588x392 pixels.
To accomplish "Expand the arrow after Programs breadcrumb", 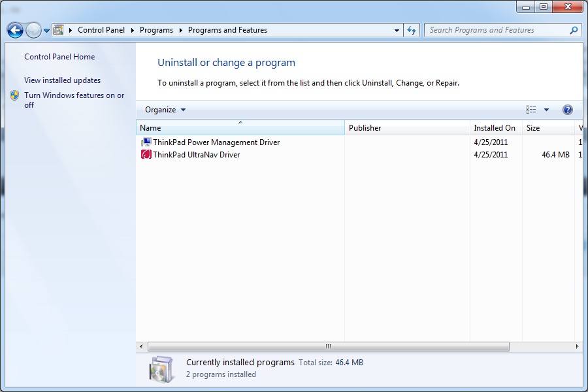I will click(181, 31).
